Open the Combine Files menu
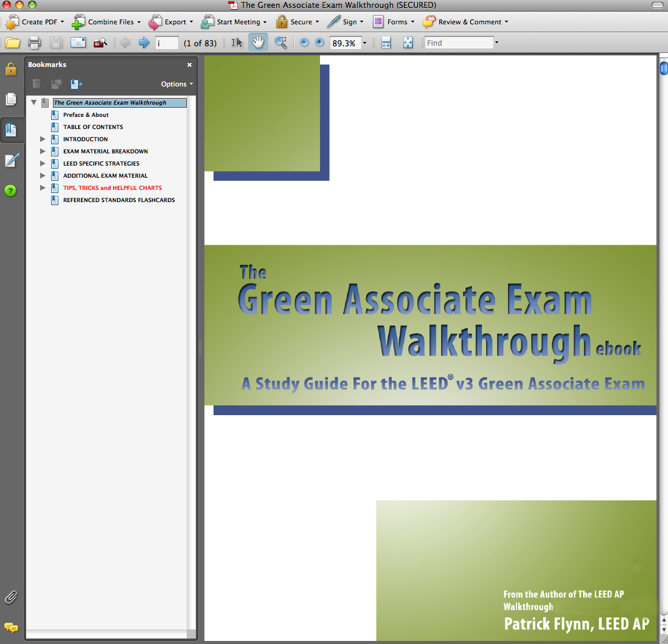 pyautogui.click(x=106, y=22)
